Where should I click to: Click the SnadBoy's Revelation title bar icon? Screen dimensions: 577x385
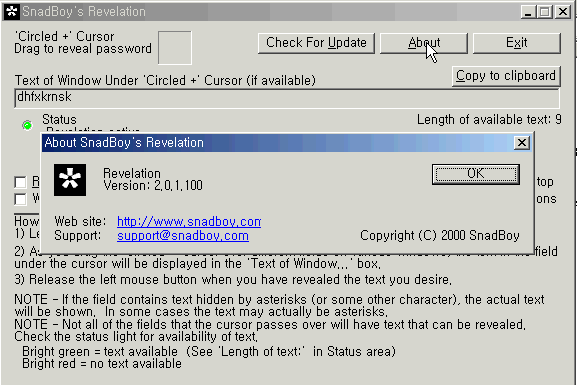coord(12,11)
